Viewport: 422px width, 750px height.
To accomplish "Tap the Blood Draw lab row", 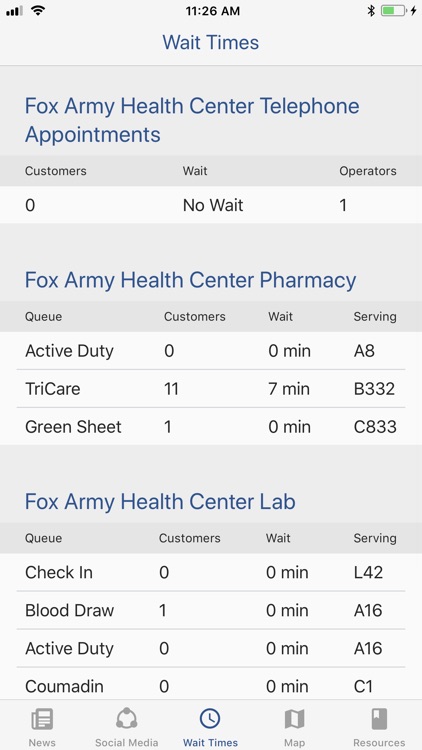I will pos(211,610).
